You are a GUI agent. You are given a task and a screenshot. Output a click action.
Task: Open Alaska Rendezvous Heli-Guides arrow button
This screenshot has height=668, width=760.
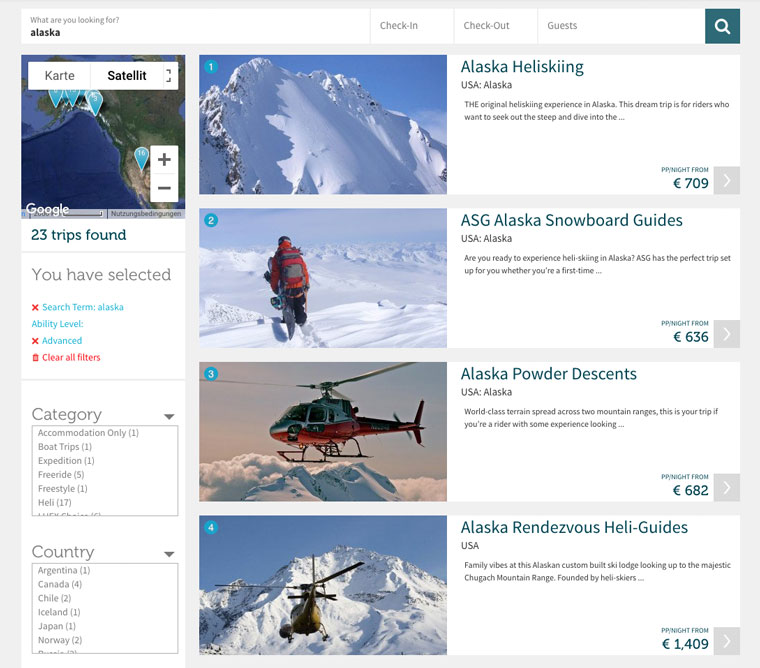[x=726, y=641]
